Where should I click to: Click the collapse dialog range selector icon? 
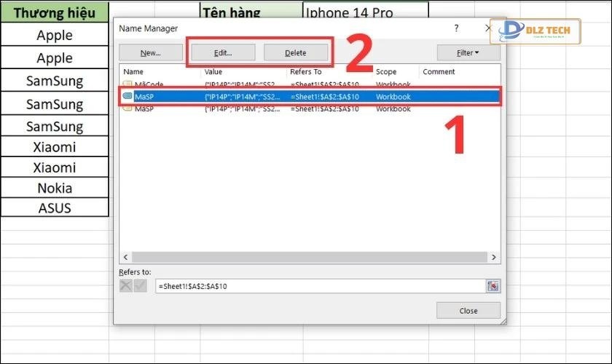493,286
